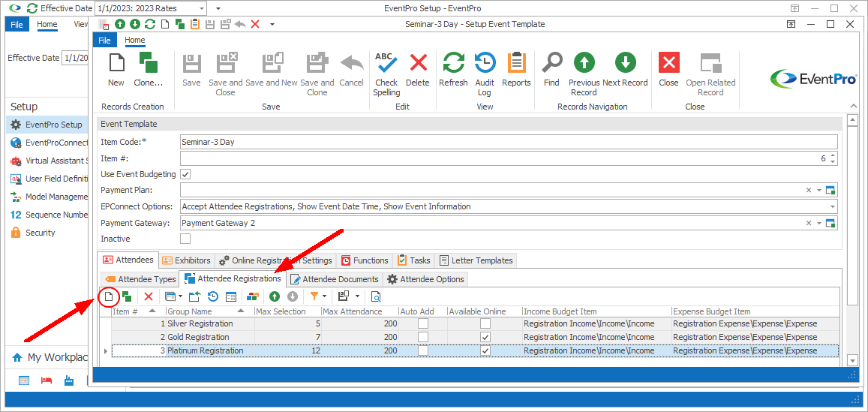Click the colored blocks icon in grid toolbar

coord(252,296)
